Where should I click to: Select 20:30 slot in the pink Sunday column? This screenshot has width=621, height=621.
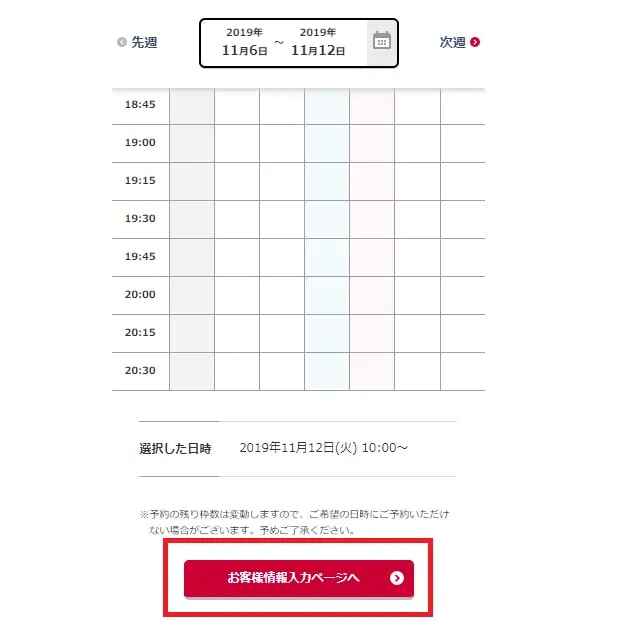click(372, 371)
